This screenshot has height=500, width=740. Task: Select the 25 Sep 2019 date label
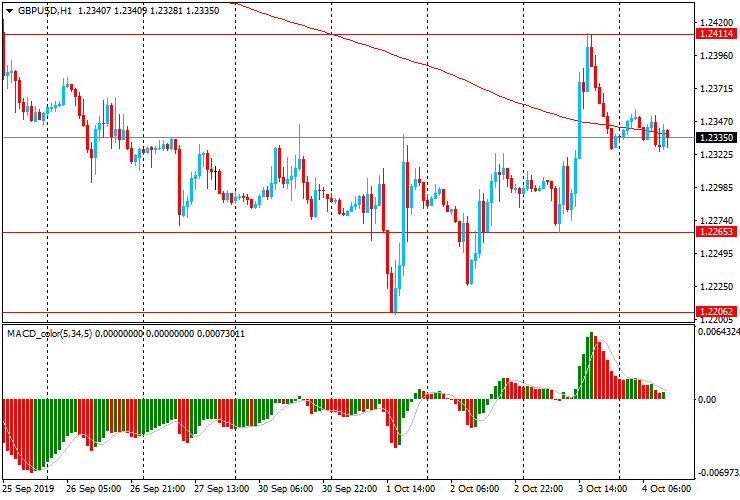28,489
